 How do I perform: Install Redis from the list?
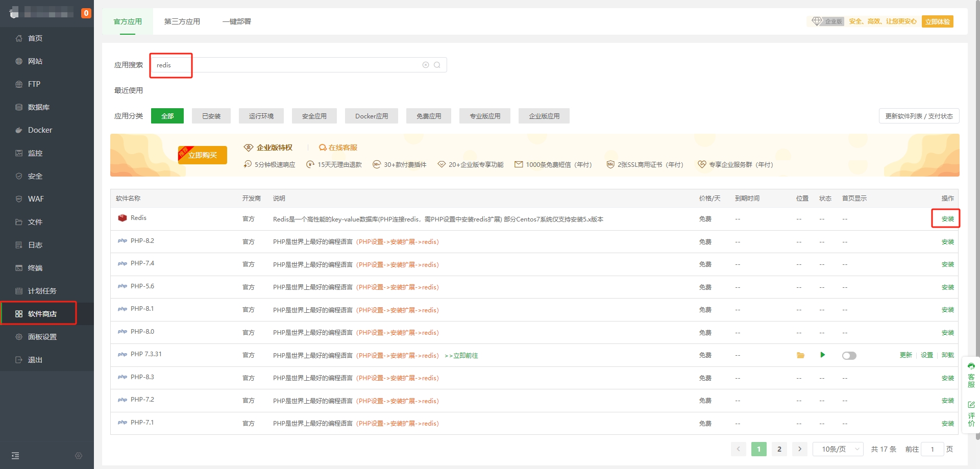pos(947,219)
